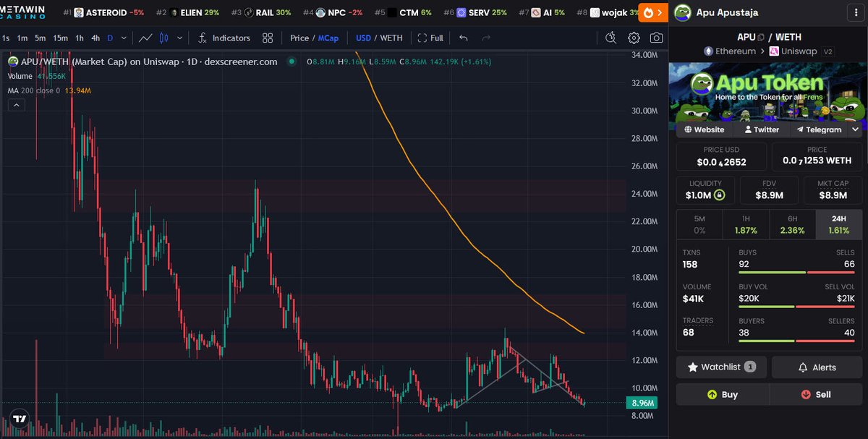Select the 5m timeframe
868x439 pixels.
[41, 38]
